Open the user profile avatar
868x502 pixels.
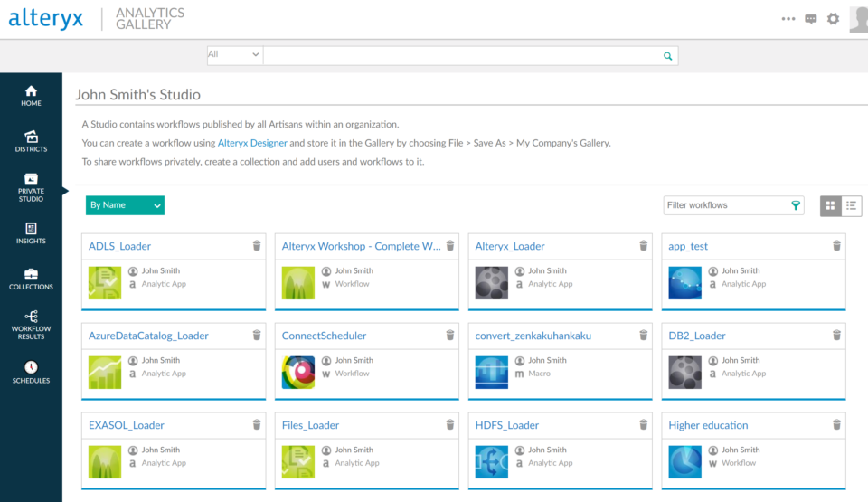(x=859, y=19)
